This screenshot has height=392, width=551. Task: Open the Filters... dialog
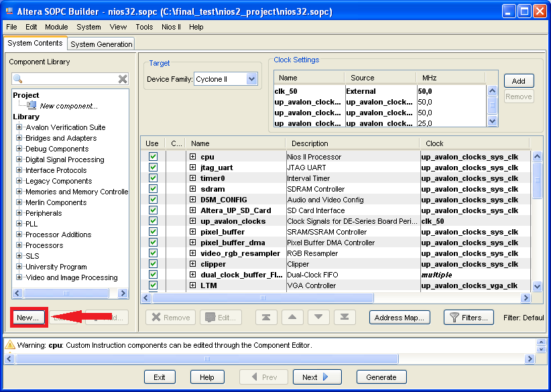469,318
